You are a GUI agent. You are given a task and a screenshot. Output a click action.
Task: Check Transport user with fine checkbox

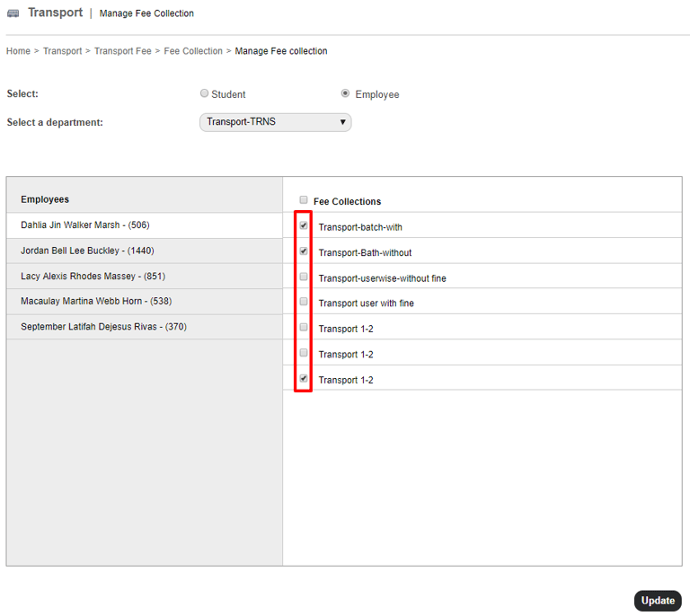coord(304,303)
